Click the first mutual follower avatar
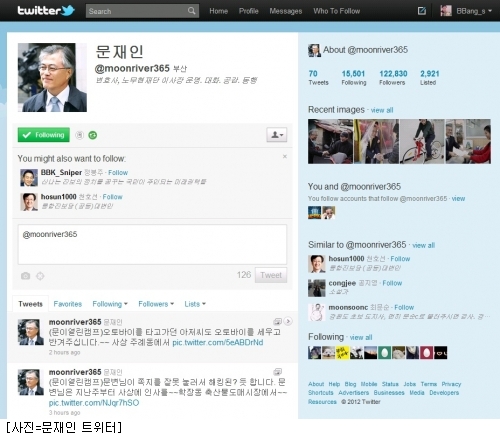This screenshot has width=500, height=439. pos(314,213)
